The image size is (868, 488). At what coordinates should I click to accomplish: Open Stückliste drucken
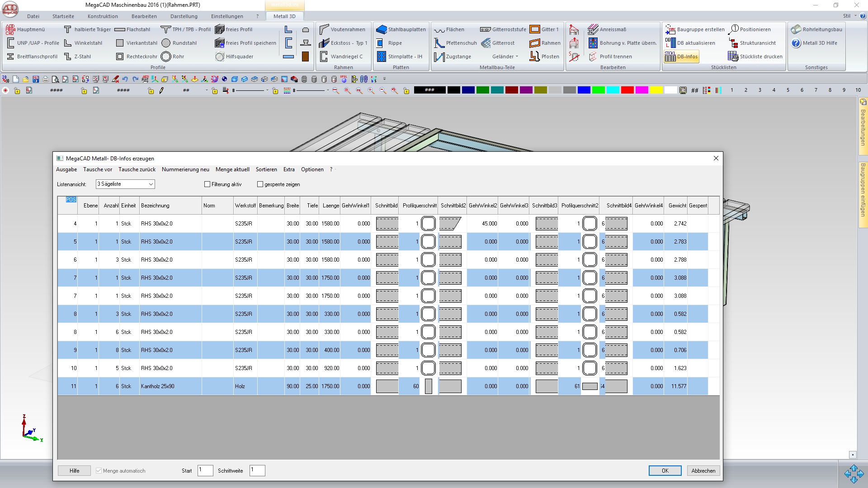tap(755, 56)
